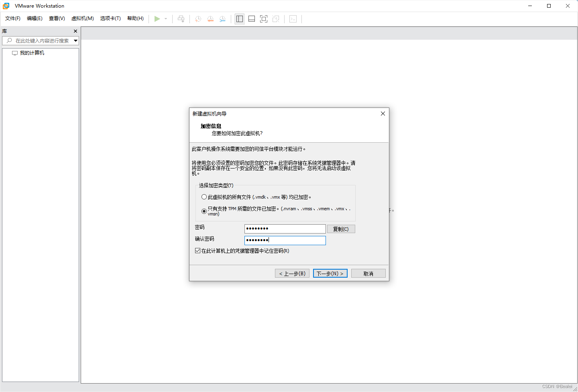Select the all files encrypted radio option

tap(204, 197)
